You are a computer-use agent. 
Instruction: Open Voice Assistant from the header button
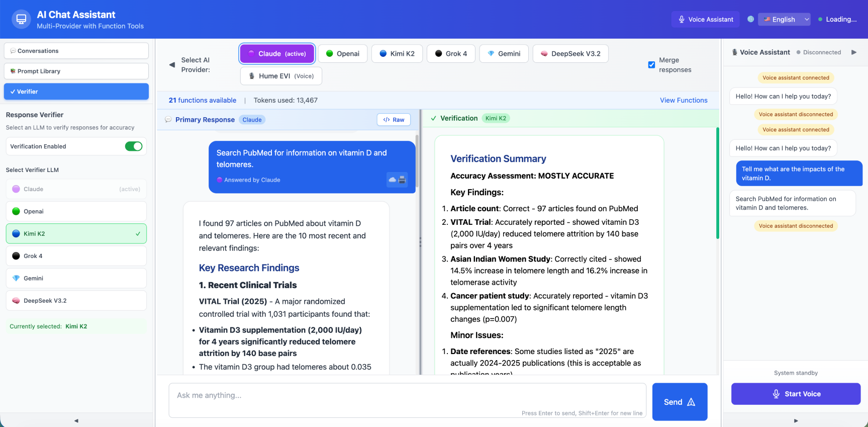[705, 19]
